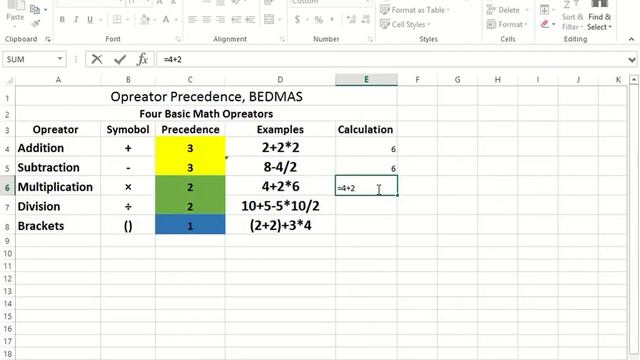
Task: Toggle Underline formatting in the Font group
Action: click(90, 20)
